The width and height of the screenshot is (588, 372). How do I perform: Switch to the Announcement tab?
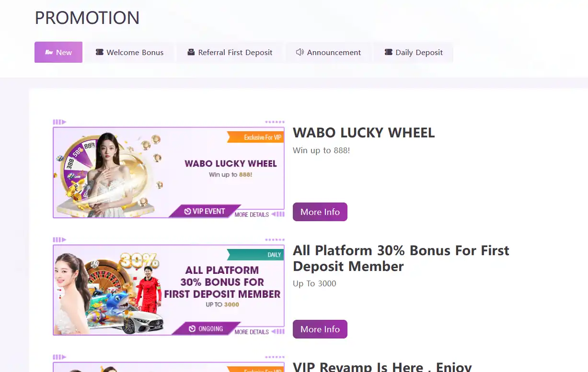(x=328, y=52)
